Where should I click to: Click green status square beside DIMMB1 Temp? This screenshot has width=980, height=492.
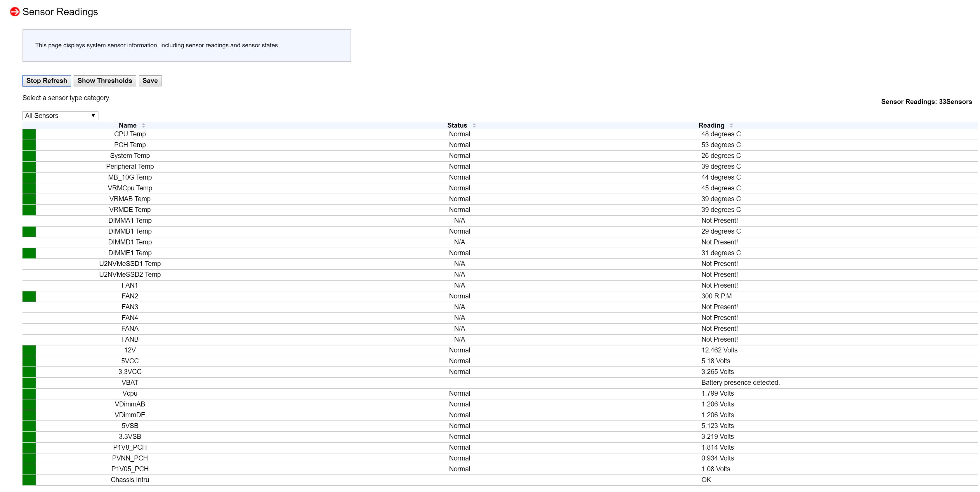tap(29, 232)
